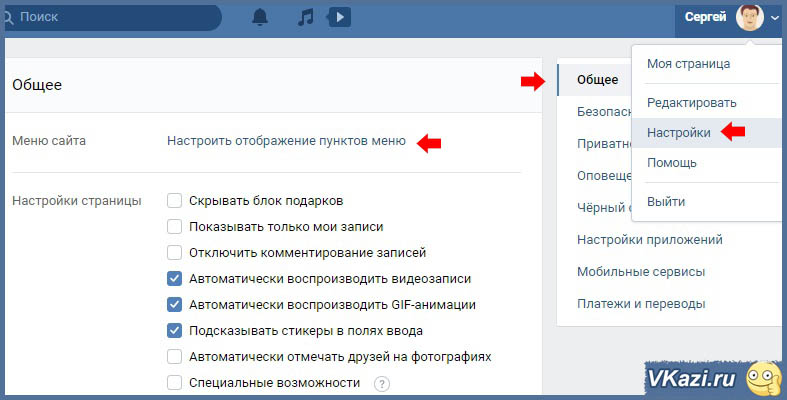
Task: Enable Специальные возможности checkbox
Action: tap(174, 383)
